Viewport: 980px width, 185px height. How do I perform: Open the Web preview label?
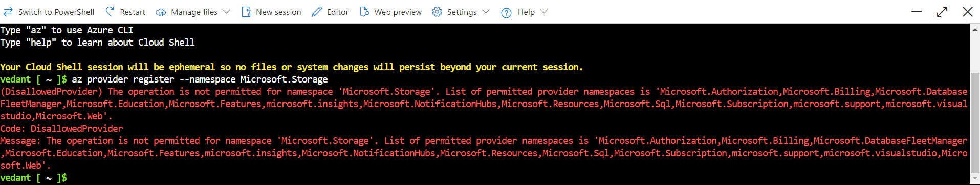click(x=398, y=12)
